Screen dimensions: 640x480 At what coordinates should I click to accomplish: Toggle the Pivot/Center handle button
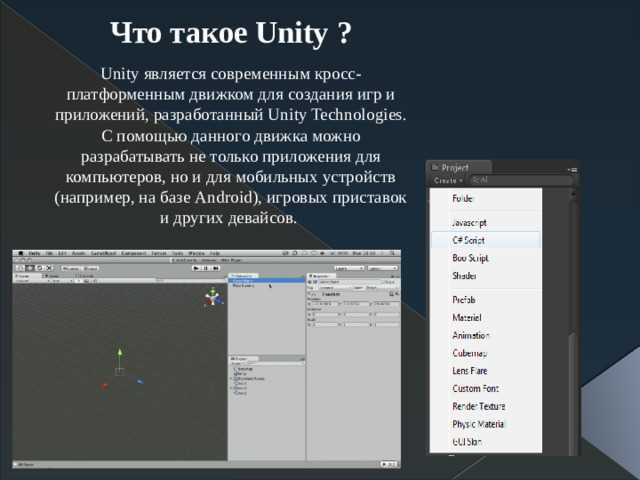coord(71,268)
